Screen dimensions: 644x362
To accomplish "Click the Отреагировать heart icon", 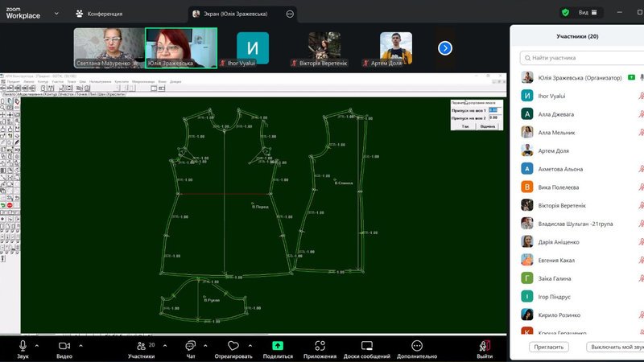I will 233,344.
